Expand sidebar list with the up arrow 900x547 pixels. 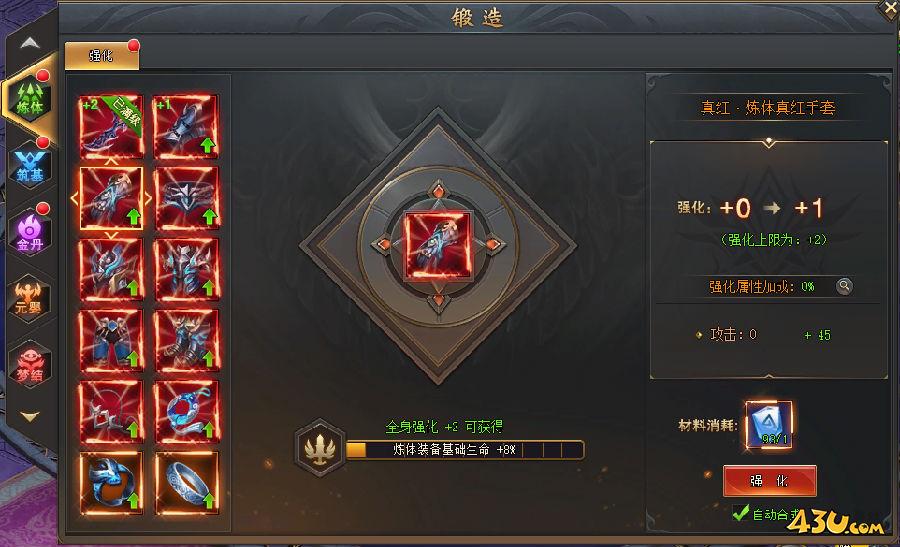point(30,43)
